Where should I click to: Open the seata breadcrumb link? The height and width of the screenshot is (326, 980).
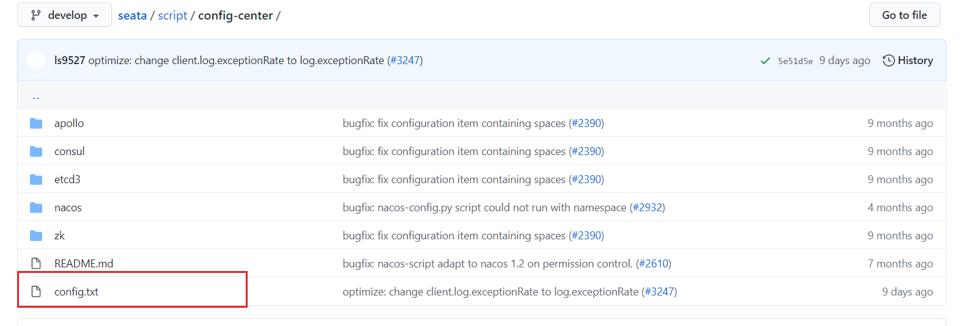[132, 15]
